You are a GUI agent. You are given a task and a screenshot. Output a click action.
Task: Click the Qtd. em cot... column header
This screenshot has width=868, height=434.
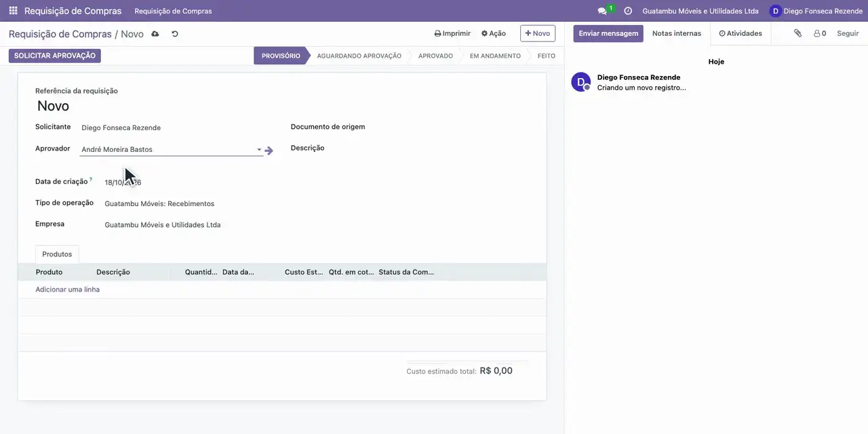pos(351,272)
